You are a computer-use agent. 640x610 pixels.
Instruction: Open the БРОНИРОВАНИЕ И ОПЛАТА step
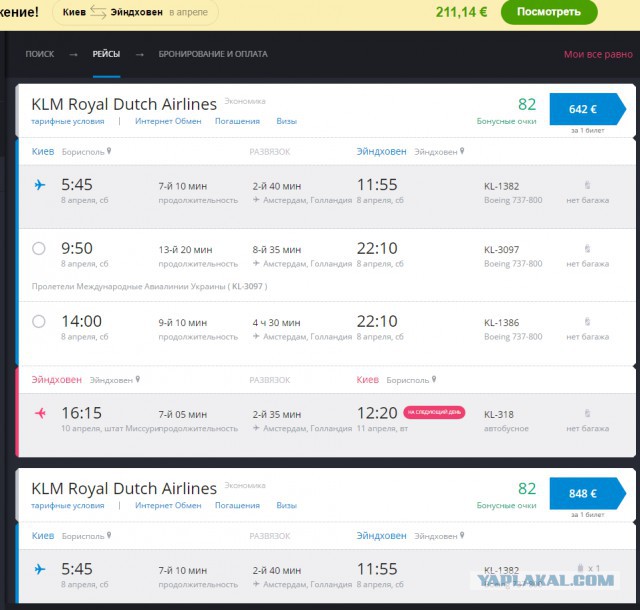coord(213,54)
